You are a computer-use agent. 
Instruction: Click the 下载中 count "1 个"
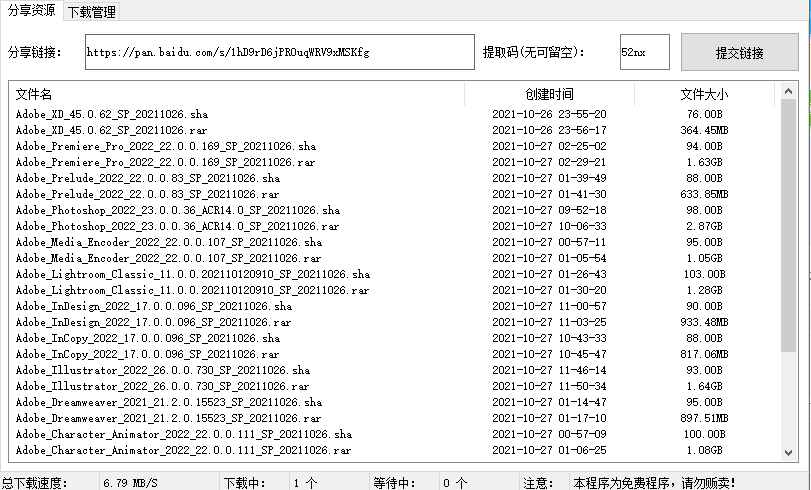[x=305, y=483]
